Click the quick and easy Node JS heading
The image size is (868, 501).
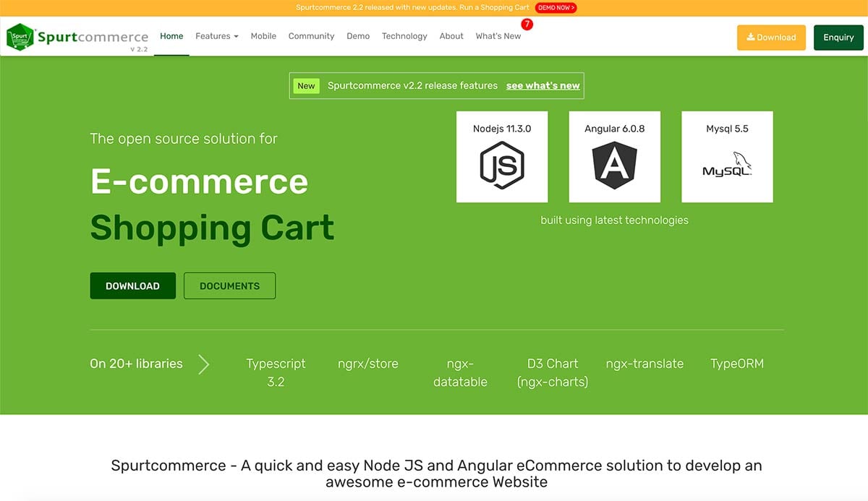point(436,474)
